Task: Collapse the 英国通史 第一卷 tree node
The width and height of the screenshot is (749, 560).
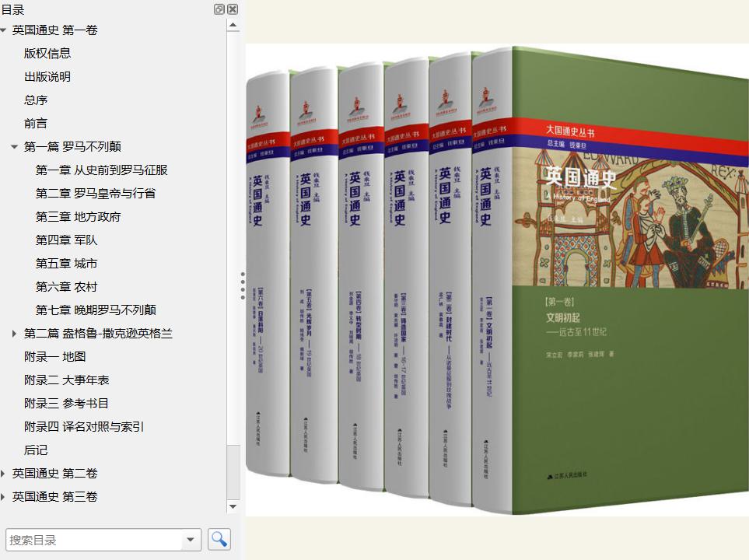Action: coord(4,30)
